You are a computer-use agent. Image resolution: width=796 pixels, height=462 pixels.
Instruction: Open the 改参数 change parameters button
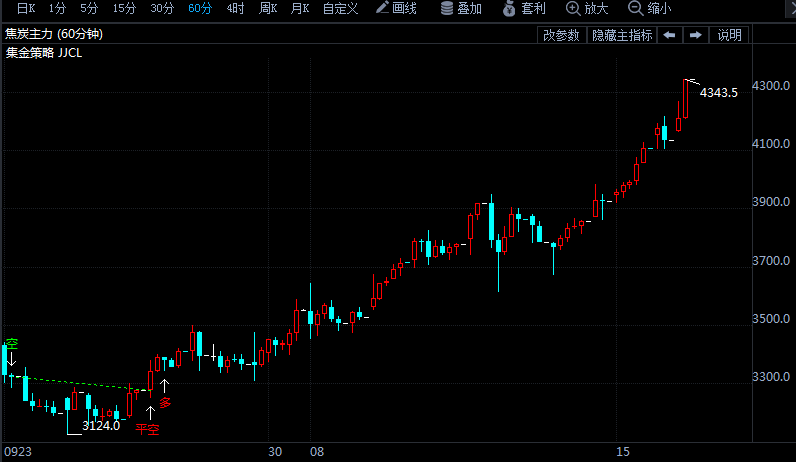coord(561,35)
